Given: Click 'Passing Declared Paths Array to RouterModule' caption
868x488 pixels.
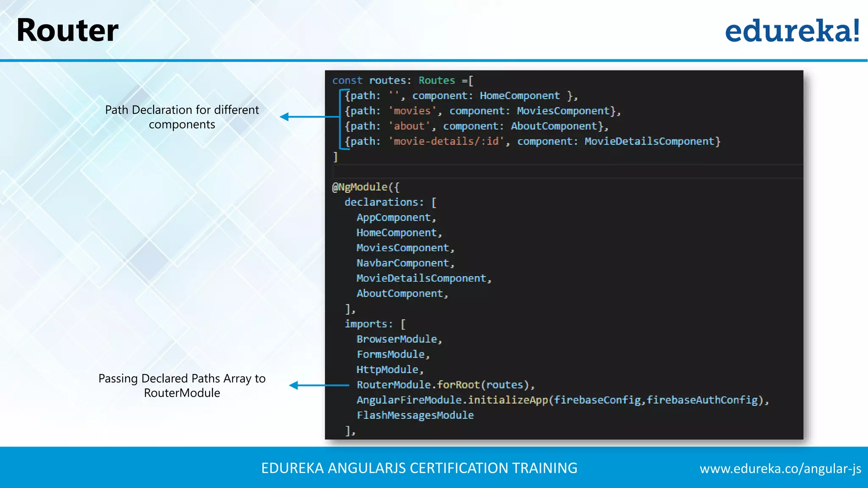Looking at the screenshot, I should pyautogui.click(x=182, y=385).
